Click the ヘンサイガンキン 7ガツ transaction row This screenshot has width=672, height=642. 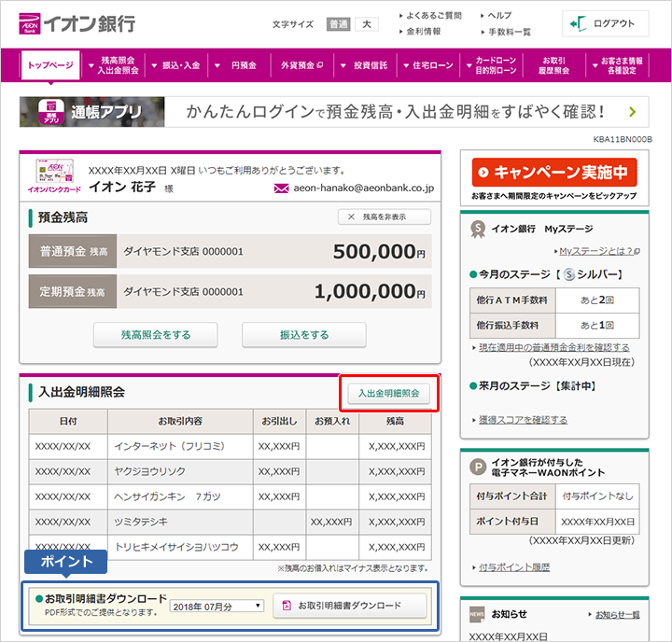pos(231,497)
